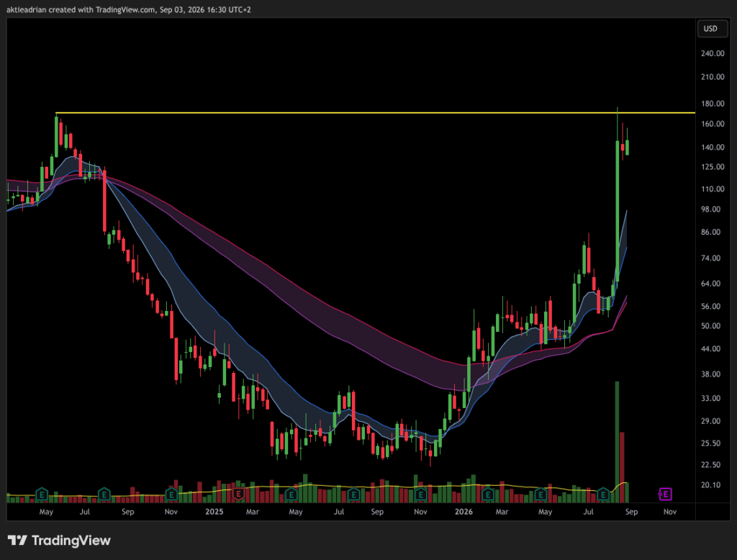
Task: Click the red earnings E marker
Action: pyautogui.click(x=239, y=494)
